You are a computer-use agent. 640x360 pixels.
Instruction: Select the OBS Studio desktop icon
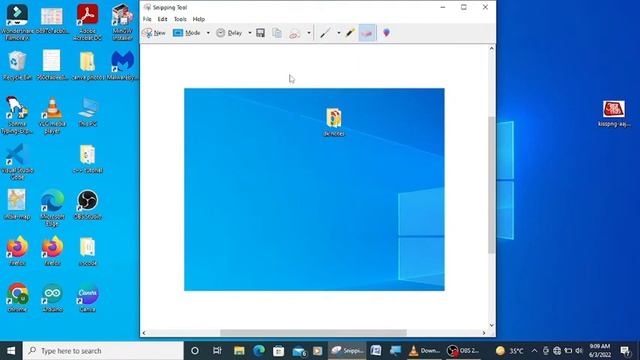tap(87, 204)
